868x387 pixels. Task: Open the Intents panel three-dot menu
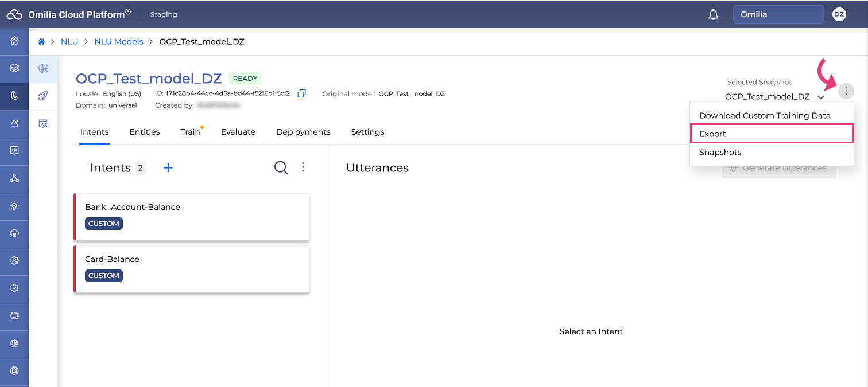point(303,167)
